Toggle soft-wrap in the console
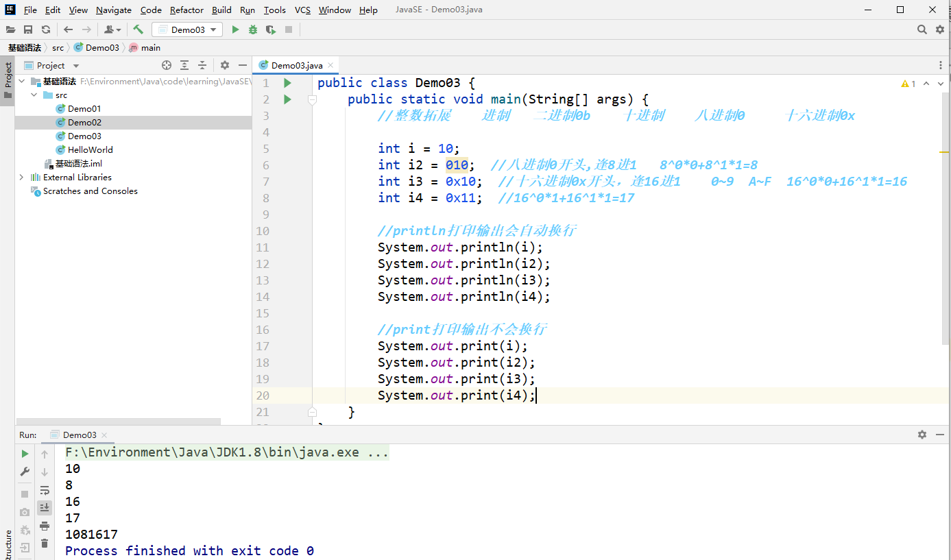Screen dimensions: 951x560 point(45,490)
